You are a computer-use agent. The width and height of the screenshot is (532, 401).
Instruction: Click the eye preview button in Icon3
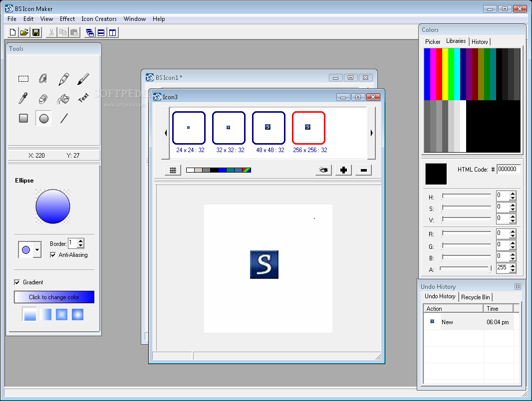click(323, 170)
